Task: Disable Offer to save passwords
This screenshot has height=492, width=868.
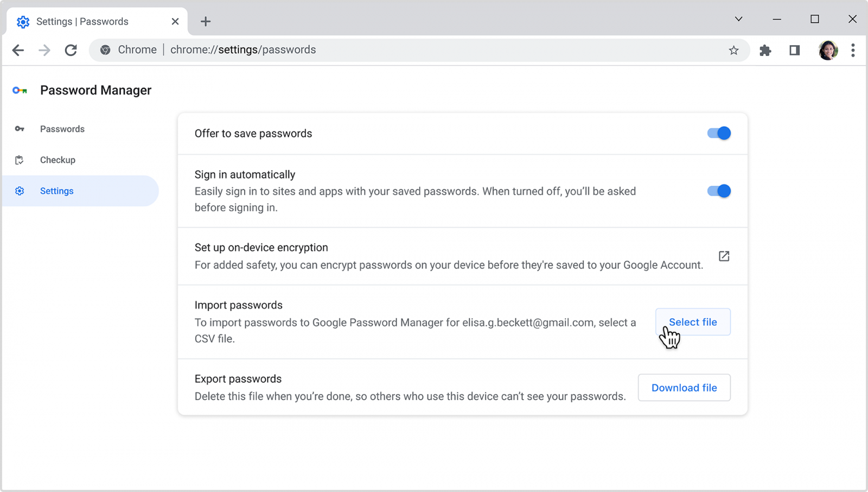Action: [718, 133]
